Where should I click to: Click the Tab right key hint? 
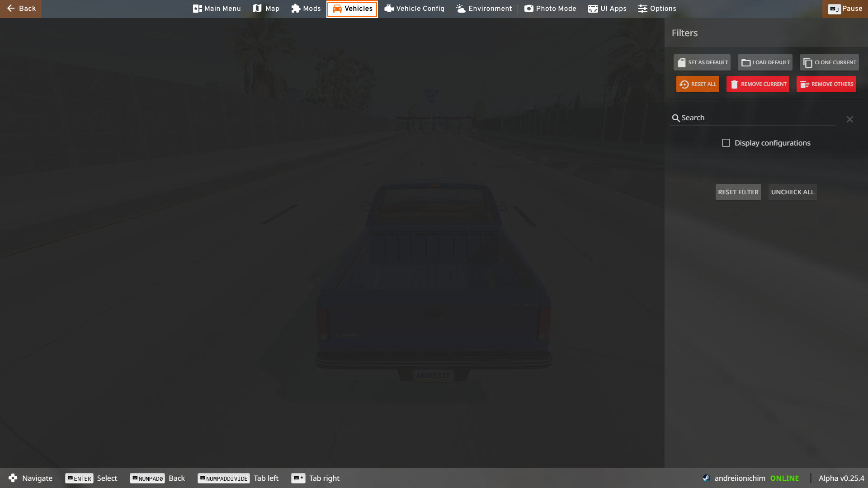[316, 478]
